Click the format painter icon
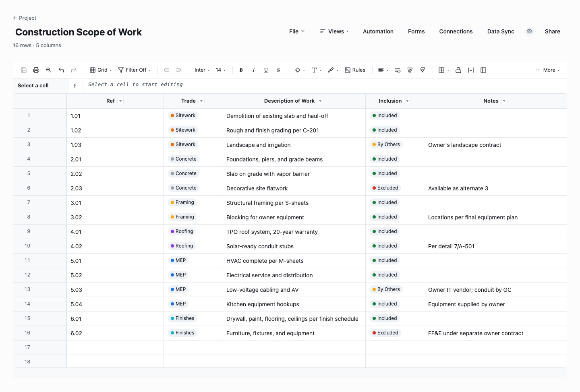This screenshot has width=580, height=392. (x=423, y=70)
